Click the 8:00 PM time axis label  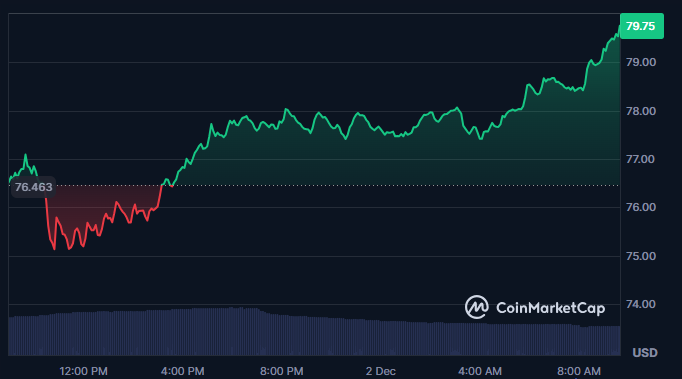click(x=282, y=371)
